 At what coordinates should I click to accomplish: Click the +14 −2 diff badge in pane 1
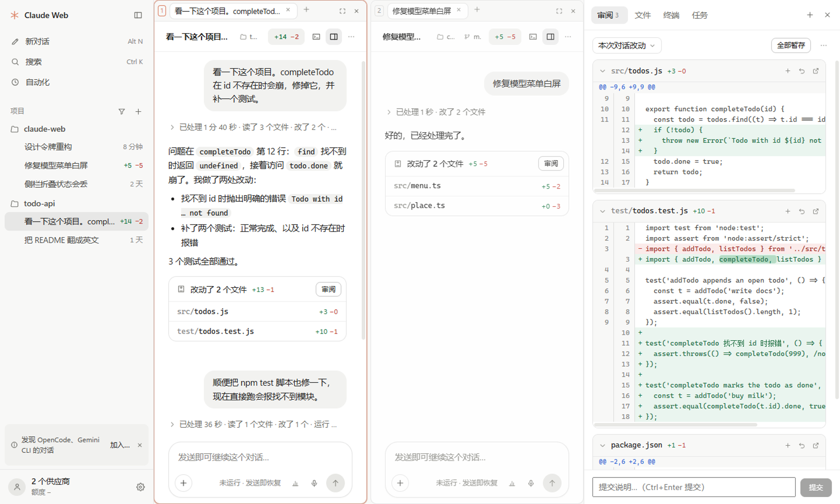coord(287,37)
